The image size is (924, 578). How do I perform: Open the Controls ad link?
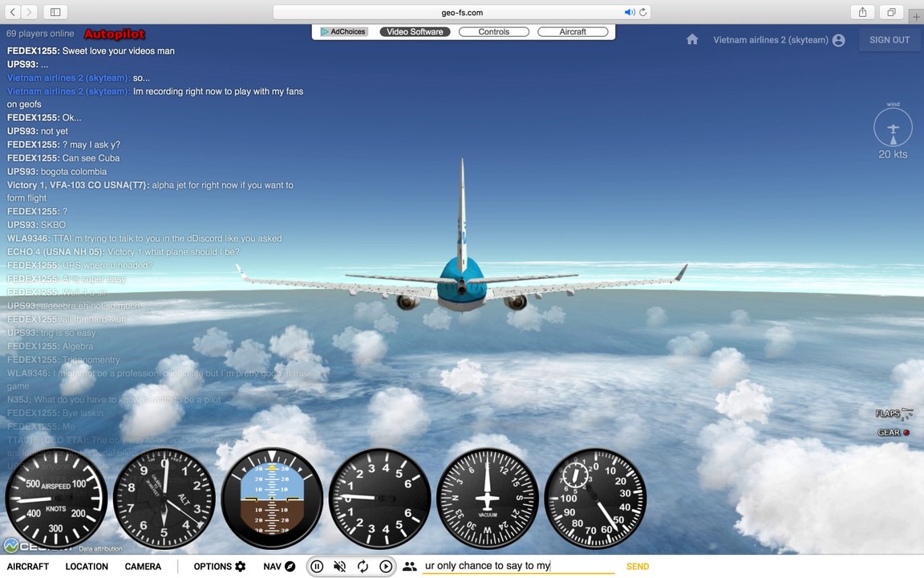pos(494,32)
